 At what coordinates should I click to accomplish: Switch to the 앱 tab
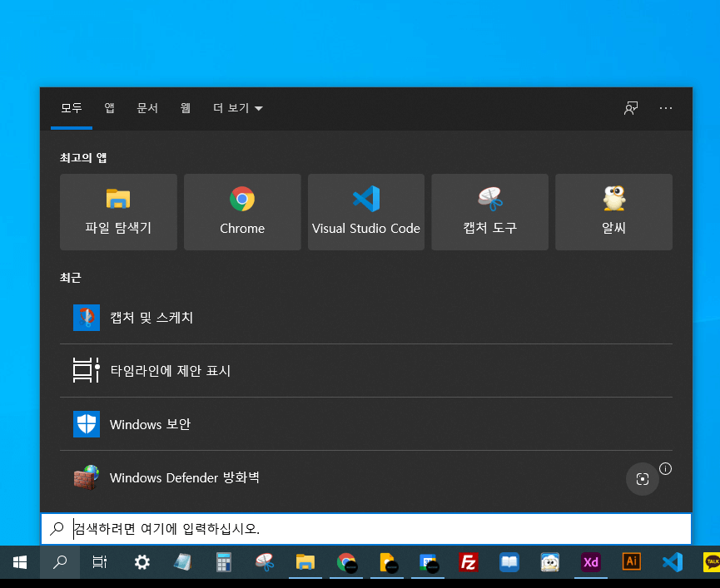pos(109,108)
